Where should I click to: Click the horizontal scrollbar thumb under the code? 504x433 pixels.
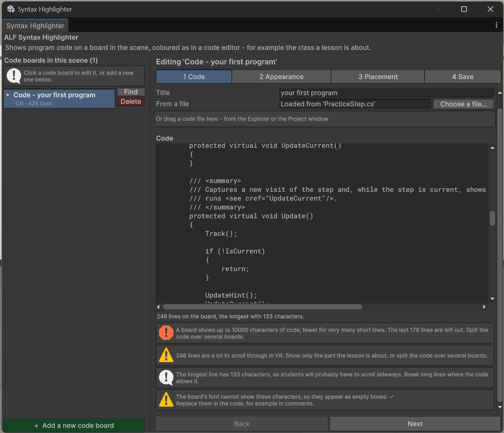[263, 307]
